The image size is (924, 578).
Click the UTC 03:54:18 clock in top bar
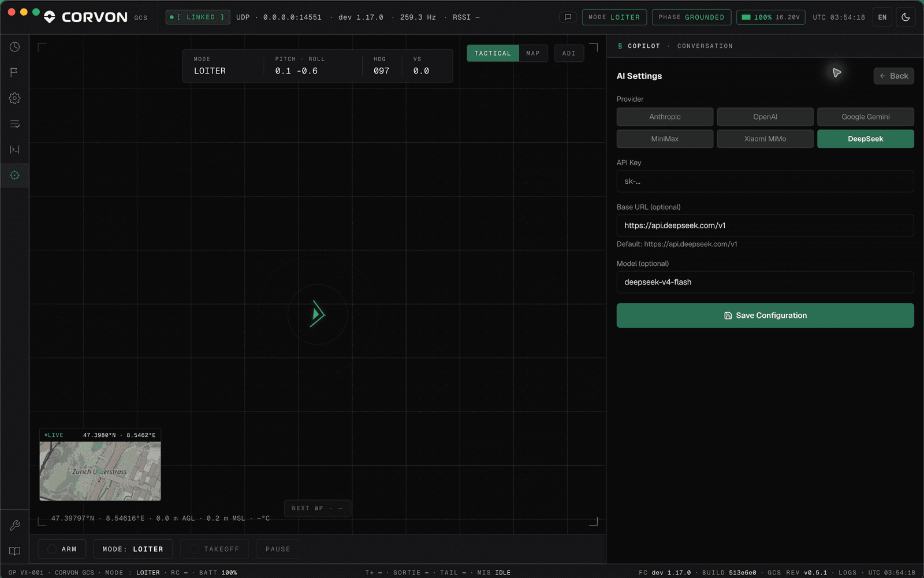click(x=839, y=17)
